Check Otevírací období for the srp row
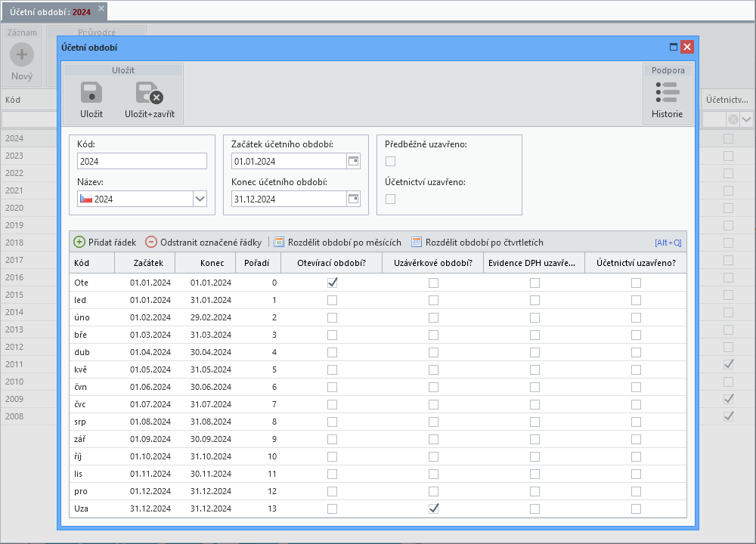The image size is (756, 544). point(332,422)
